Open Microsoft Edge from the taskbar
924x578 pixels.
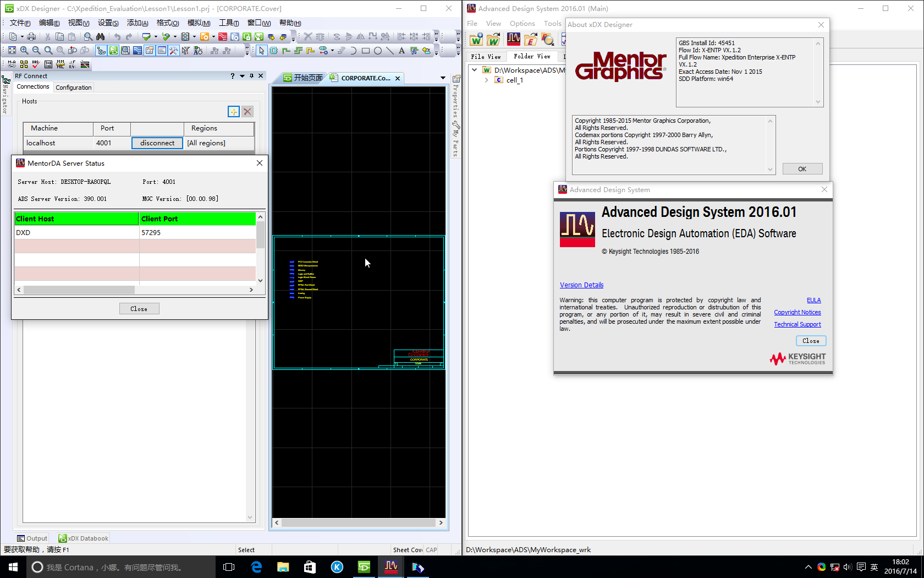coord(256,567)
